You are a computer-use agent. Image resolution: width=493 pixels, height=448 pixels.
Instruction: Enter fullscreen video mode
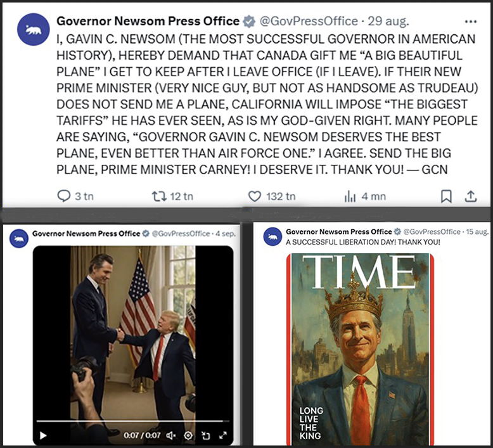[x=222, y=435]
